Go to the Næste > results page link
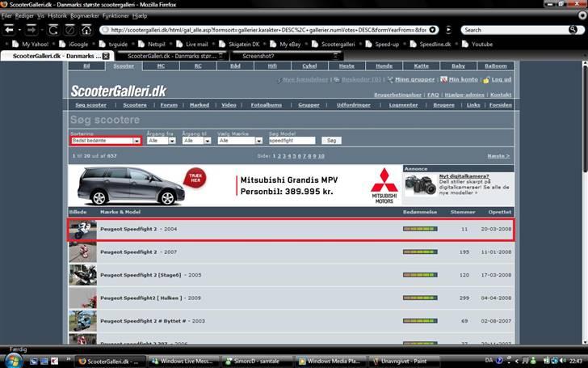Screen dimensions: 588x368 (x=498, y=156)
